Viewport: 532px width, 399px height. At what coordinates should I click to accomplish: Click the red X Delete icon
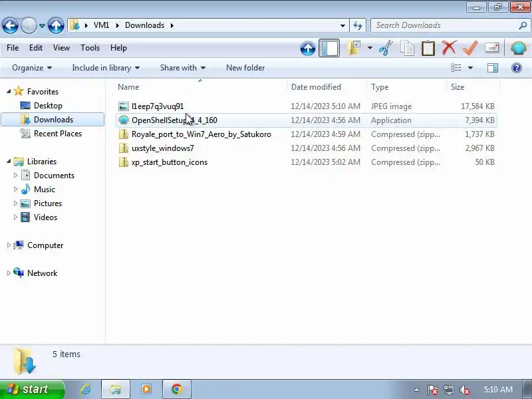(x=449, y=48)
